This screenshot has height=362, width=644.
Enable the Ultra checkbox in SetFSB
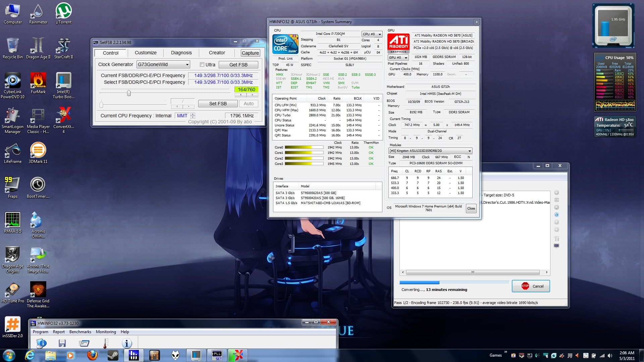pyautogui.click(x=202, y=65)
